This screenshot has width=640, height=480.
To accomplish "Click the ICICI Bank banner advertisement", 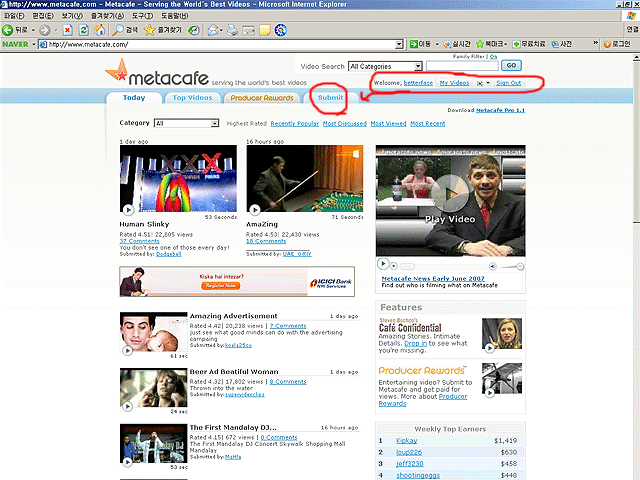I will 237,282.
